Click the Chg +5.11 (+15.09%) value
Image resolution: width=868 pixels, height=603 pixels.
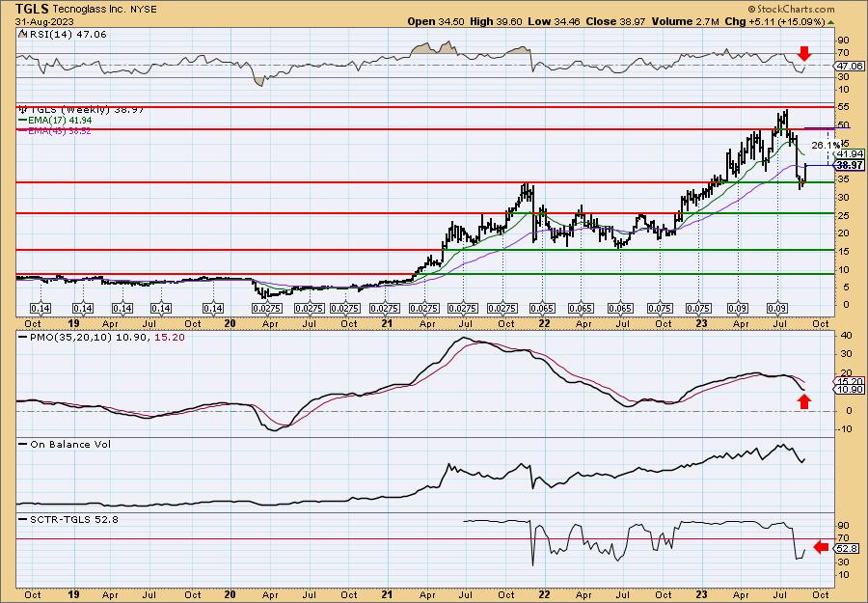point(774,21)
